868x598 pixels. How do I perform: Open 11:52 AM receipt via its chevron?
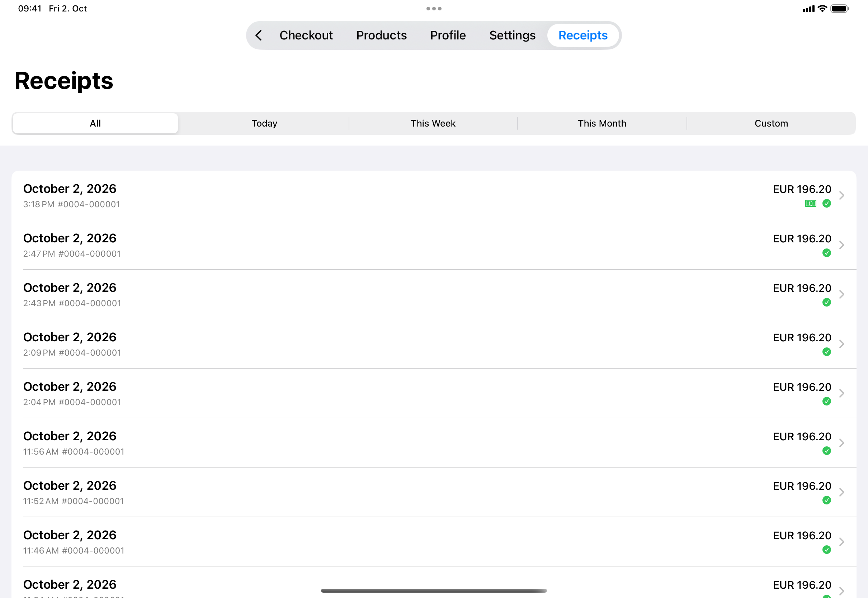842,492
